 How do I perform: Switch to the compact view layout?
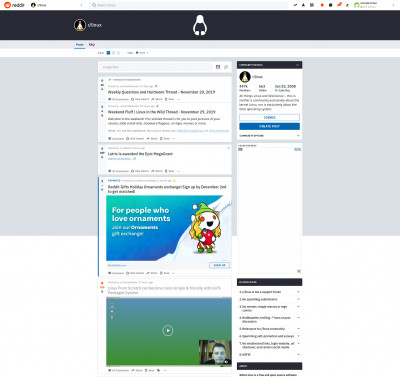coord(118,53)
